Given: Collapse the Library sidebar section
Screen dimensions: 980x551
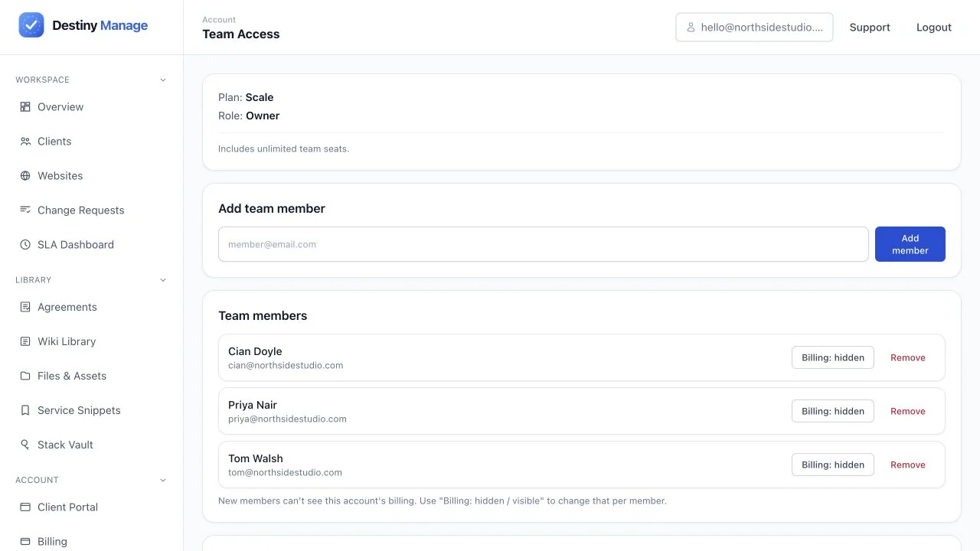Looking at the screenshot, I should point(162,280).
